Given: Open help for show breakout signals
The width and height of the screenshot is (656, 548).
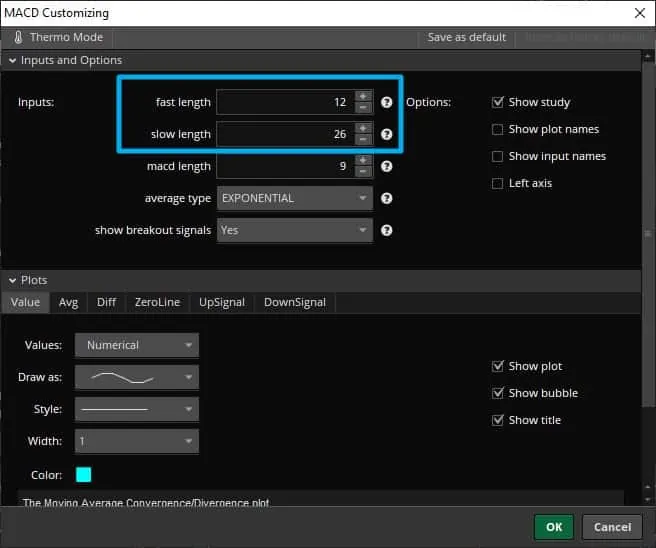Looking at the screenshot, I should pos(387,230).
